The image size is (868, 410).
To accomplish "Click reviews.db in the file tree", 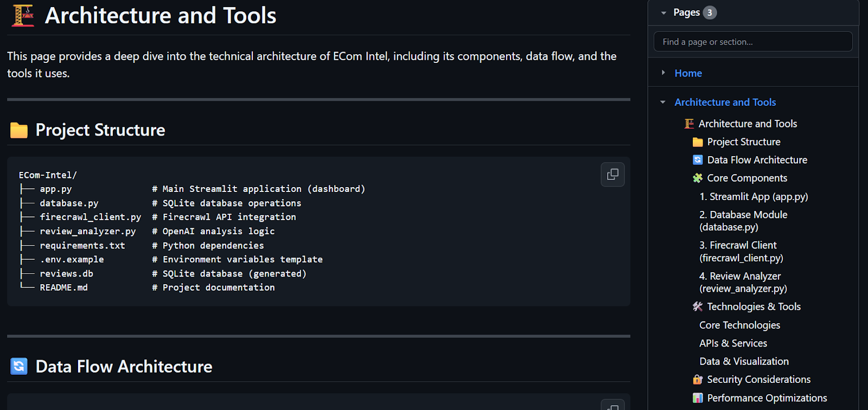I will coord(66,274).
